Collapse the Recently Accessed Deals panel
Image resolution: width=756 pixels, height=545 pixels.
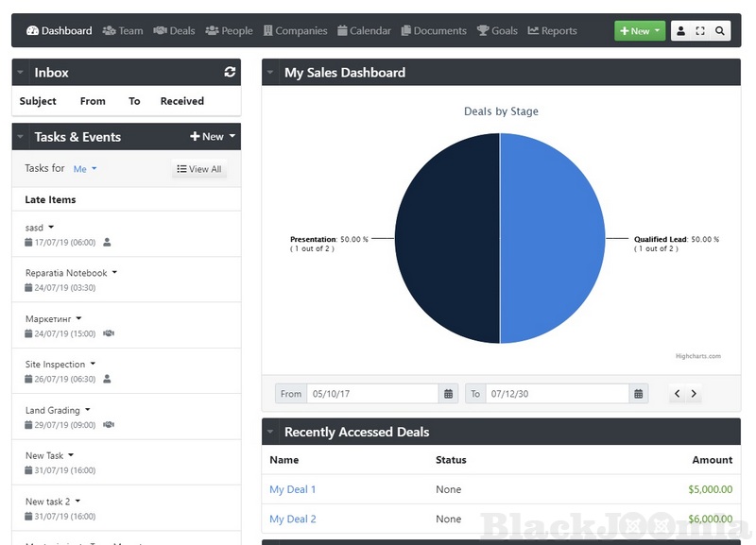click(x=271, y=433)
